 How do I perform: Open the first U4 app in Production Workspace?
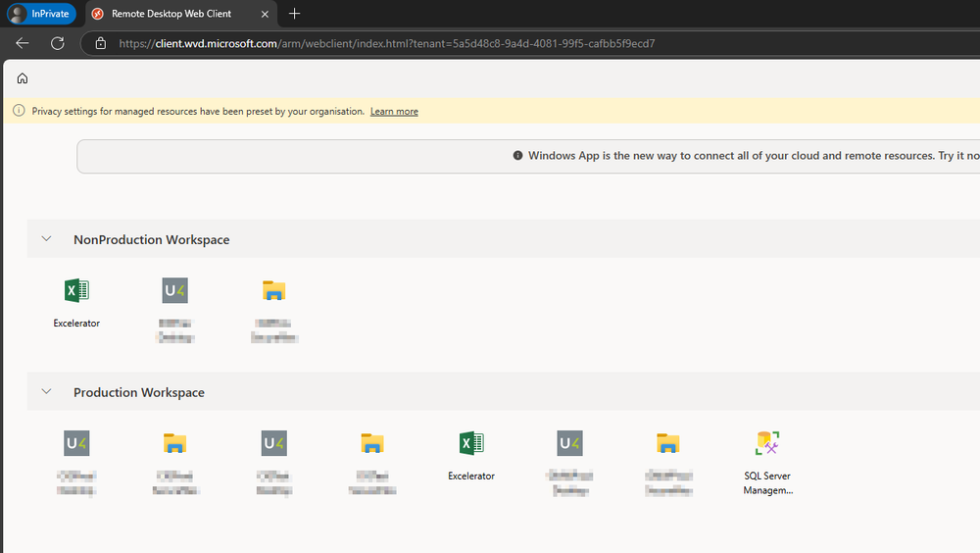76,444
